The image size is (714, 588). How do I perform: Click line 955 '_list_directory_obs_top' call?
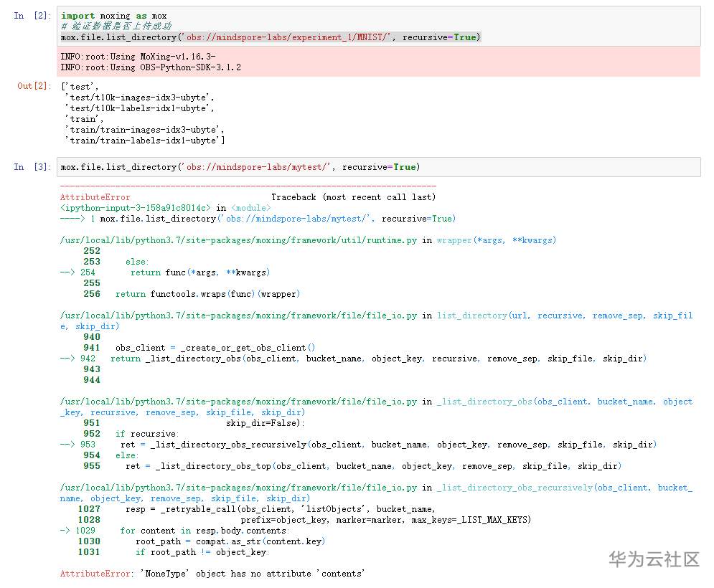[373, 466]
